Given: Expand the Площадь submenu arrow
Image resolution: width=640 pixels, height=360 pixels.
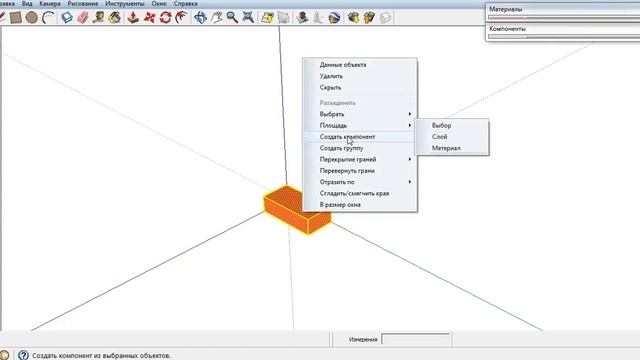Looking at the screenshot, I should point(409,125).
